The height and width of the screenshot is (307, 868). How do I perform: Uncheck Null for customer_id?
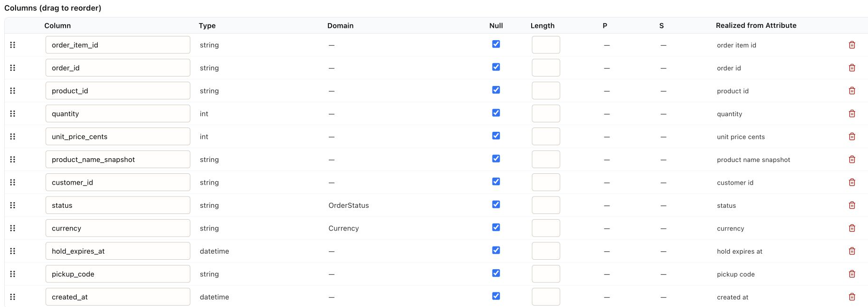tap(496, 181)
